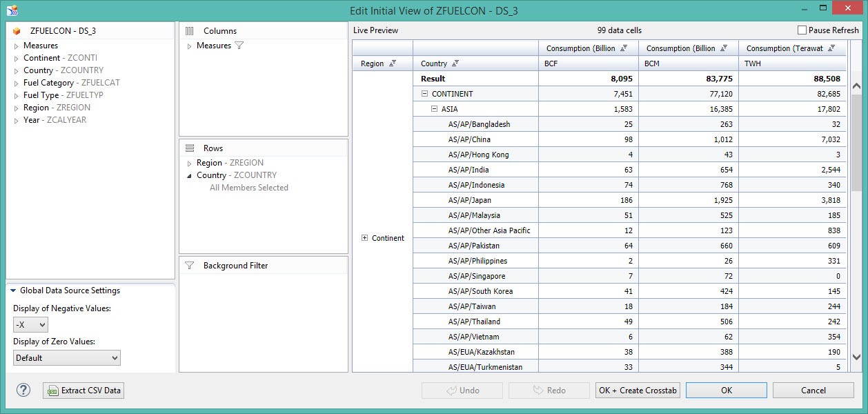Viewport: 868px width, 414px height.
Task: Expand Fuel Category dimension in tree
Action: pyautogui.click(x=17, y=83)
